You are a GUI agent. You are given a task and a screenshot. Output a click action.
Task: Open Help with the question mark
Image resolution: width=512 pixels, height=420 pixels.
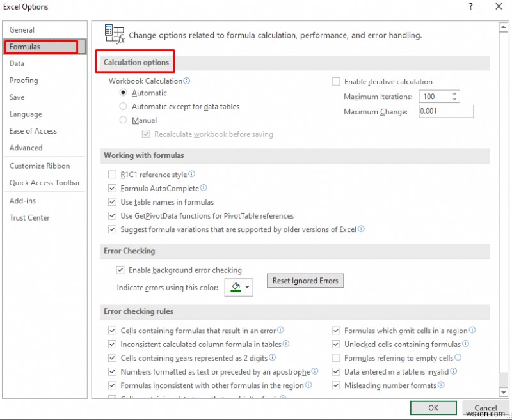tap(470, 6)
